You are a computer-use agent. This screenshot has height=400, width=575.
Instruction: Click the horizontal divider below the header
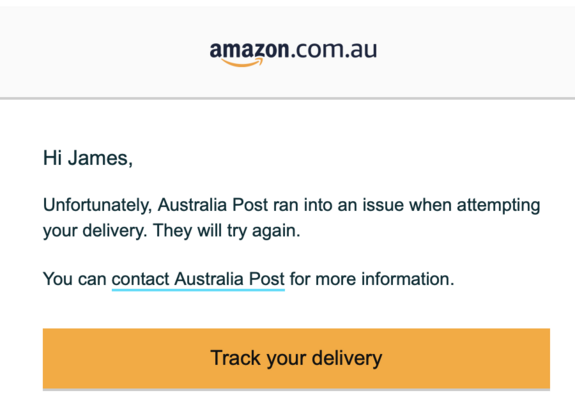pos(288,98)
